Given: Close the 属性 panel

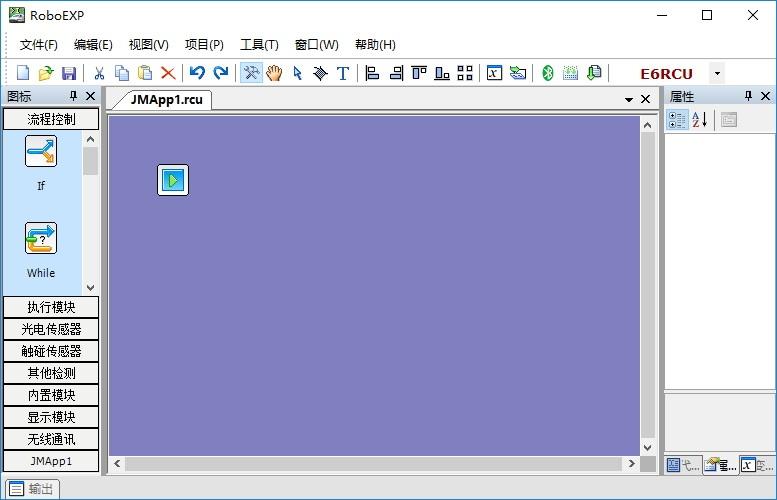Looking at the screenshot, I should click(766, 96).
